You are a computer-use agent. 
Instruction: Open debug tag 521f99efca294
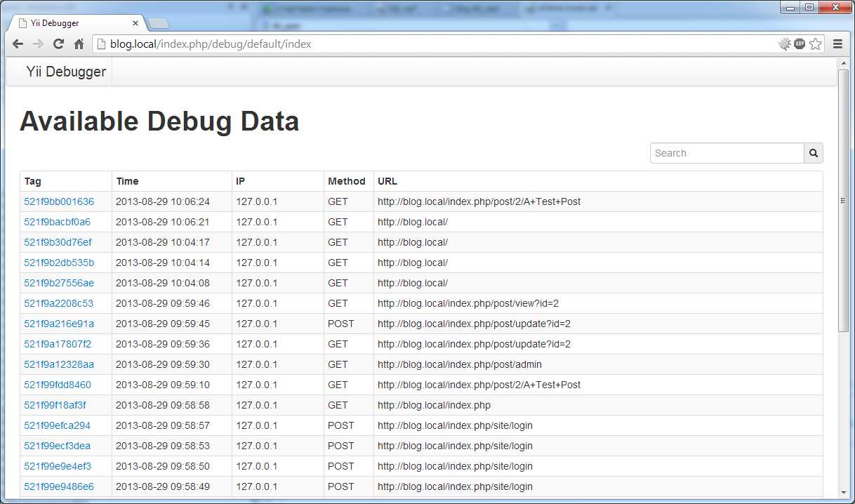pyautogui.click(x=58, y=425)
